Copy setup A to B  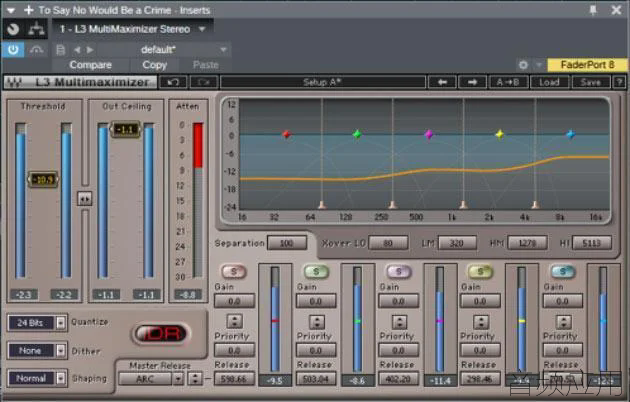(508, 82)
